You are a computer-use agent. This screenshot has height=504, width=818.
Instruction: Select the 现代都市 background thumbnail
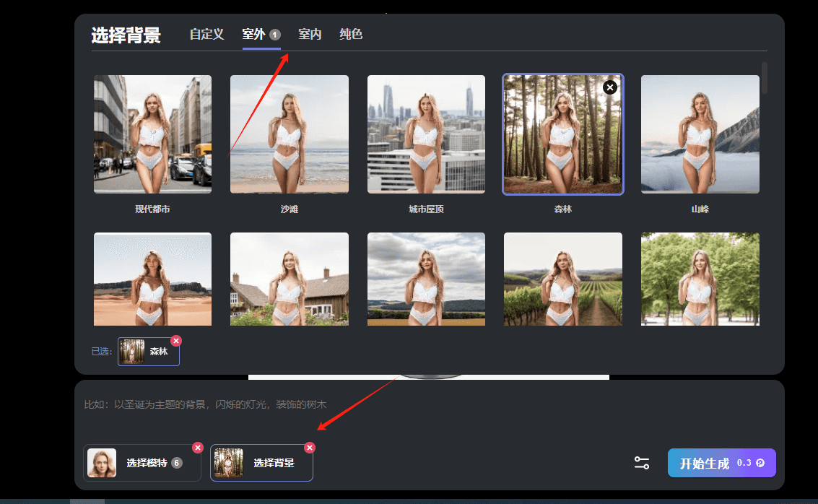point(152,134)
